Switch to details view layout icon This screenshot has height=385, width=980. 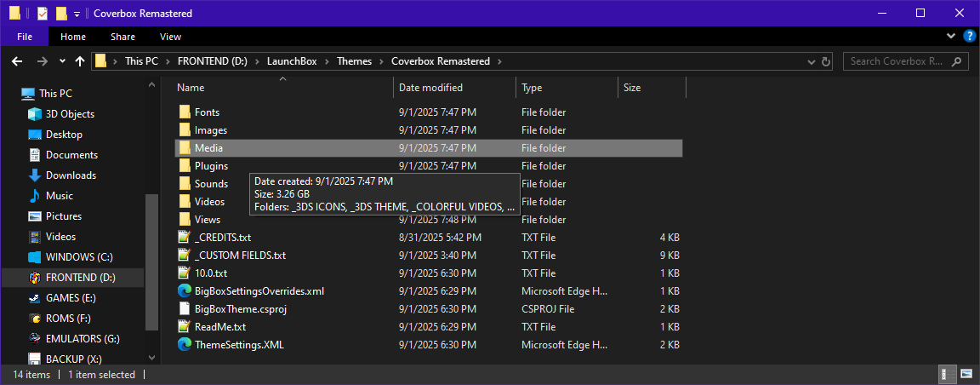948,375
